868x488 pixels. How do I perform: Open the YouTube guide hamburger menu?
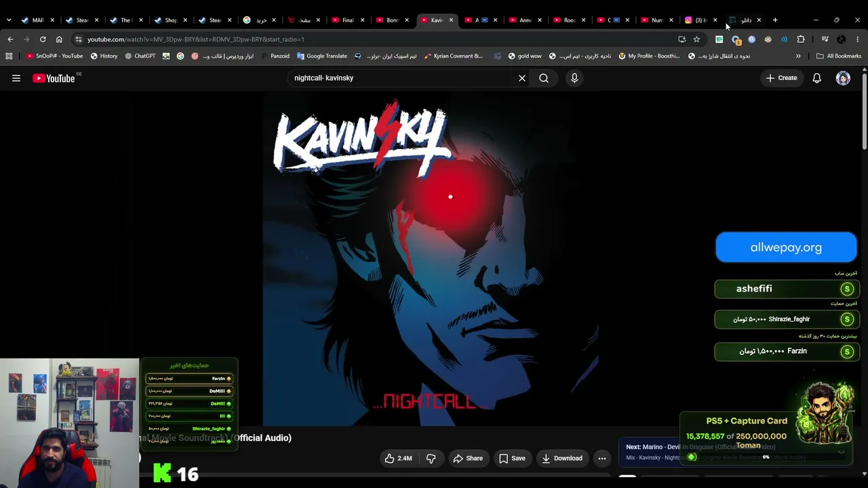pos(16,78)
